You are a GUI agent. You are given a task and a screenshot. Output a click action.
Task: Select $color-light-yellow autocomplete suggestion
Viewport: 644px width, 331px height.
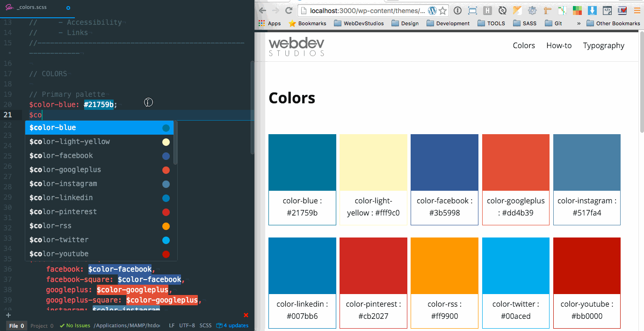(x=99, y=142)
